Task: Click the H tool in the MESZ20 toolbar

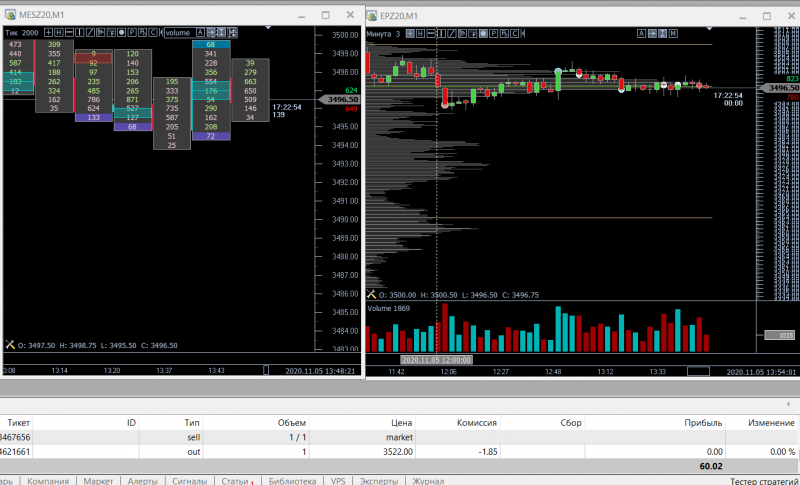Action: click(x=59, y=33)
